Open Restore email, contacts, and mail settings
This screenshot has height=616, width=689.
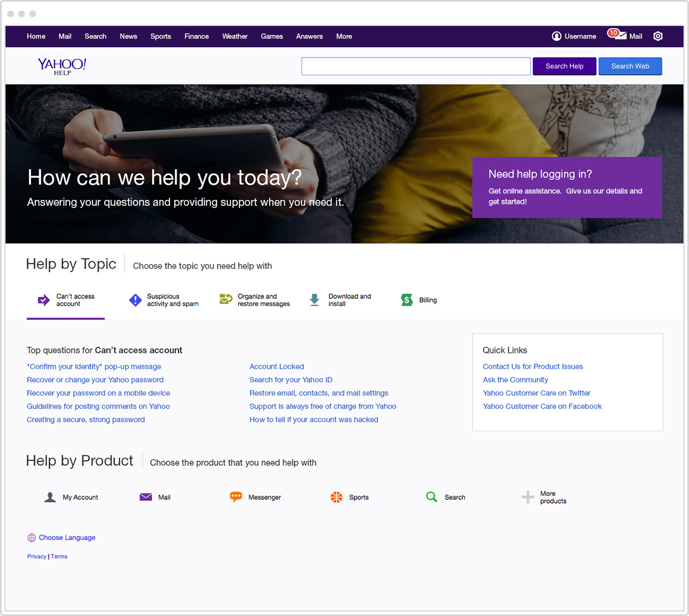pyautogui.click(x=319, y=393)
